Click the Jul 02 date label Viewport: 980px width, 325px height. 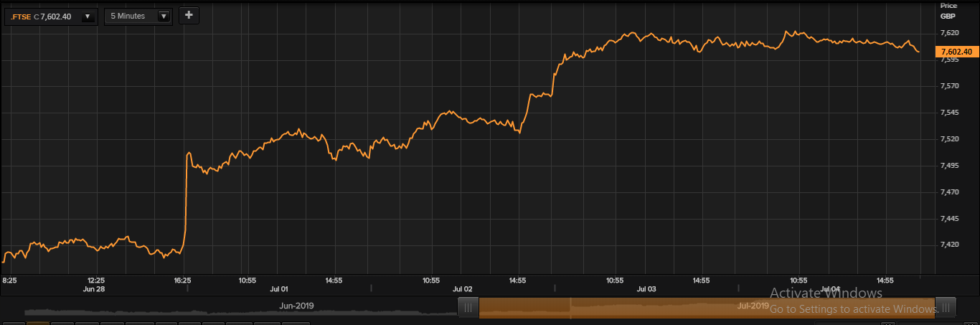(463, 288)
